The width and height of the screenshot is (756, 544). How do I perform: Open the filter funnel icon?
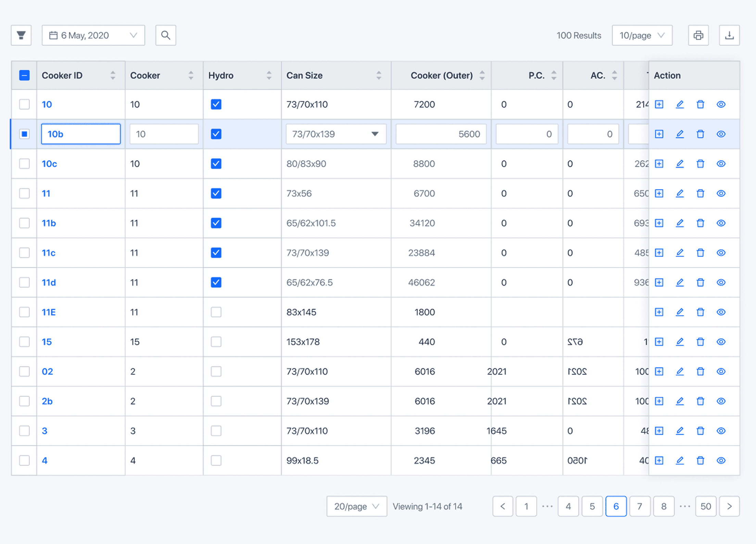click(x=21, y=35)
